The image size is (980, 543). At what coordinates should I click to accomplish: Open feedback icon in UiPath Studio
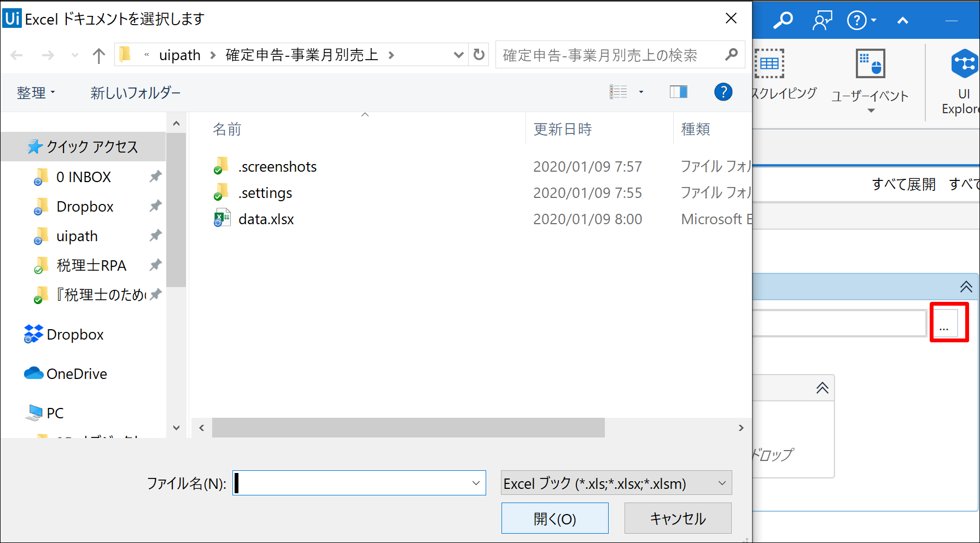(822, 21)
